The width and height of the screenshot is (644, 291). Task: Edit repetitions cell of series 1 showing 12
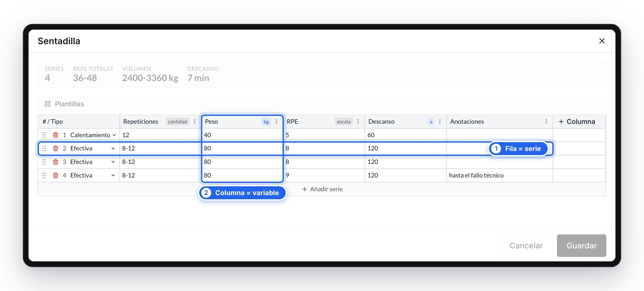coord(160,135)
